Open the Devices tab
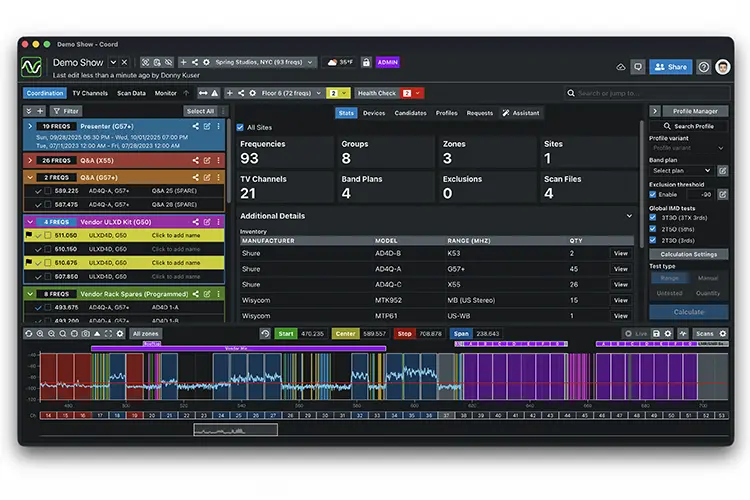Image resolution: width=750 pixels, height=500 pixels. tap(374, 113)
